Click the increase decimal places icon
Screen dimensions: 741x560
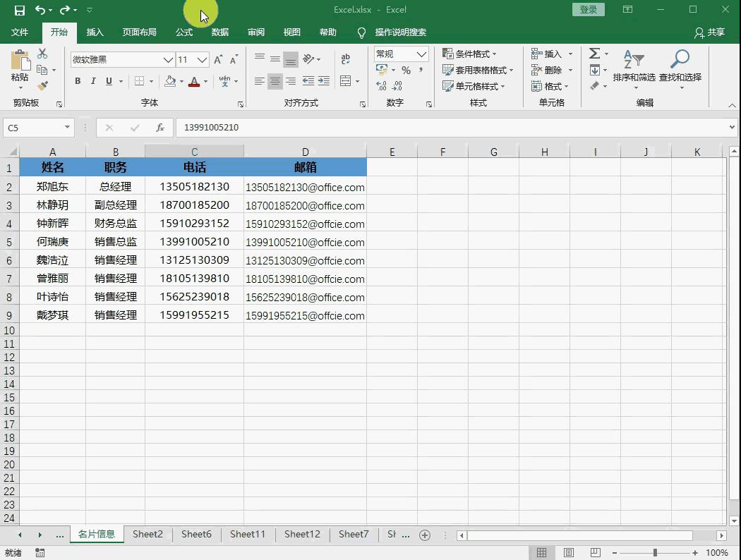coord(381,85)
